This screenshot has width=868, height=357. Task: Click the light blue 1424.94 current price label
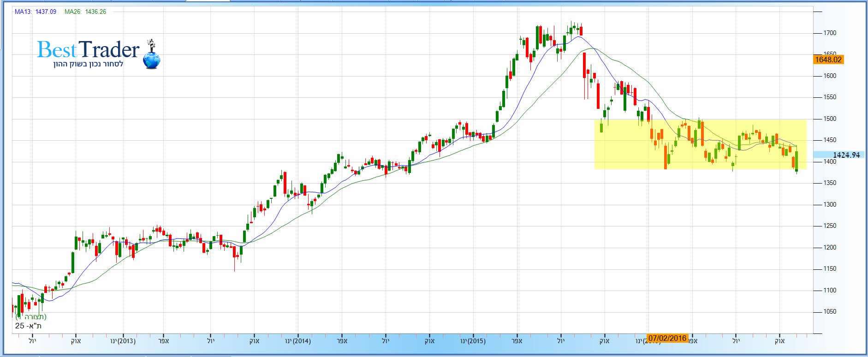click(x=846, y=155)
